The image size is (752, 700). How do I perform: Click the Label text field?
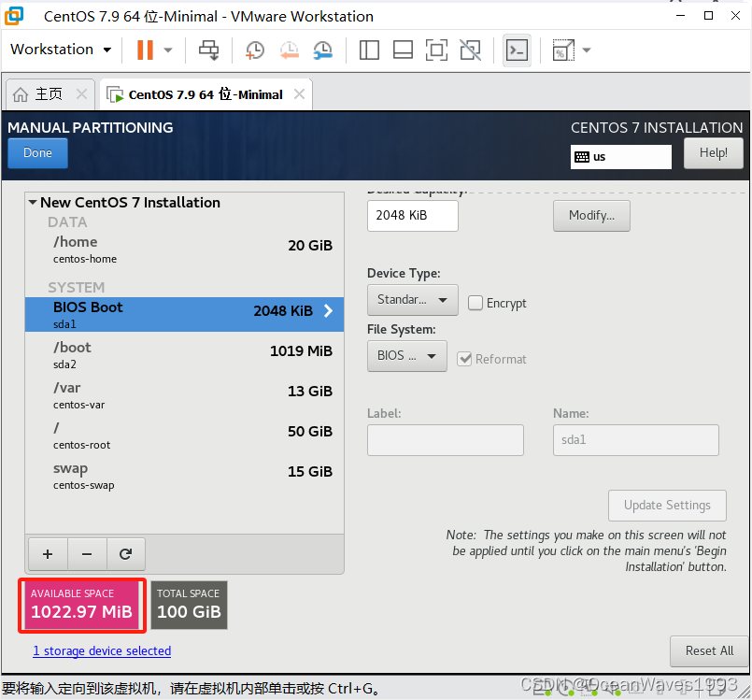pyautogui.click(x=445, y=440)
